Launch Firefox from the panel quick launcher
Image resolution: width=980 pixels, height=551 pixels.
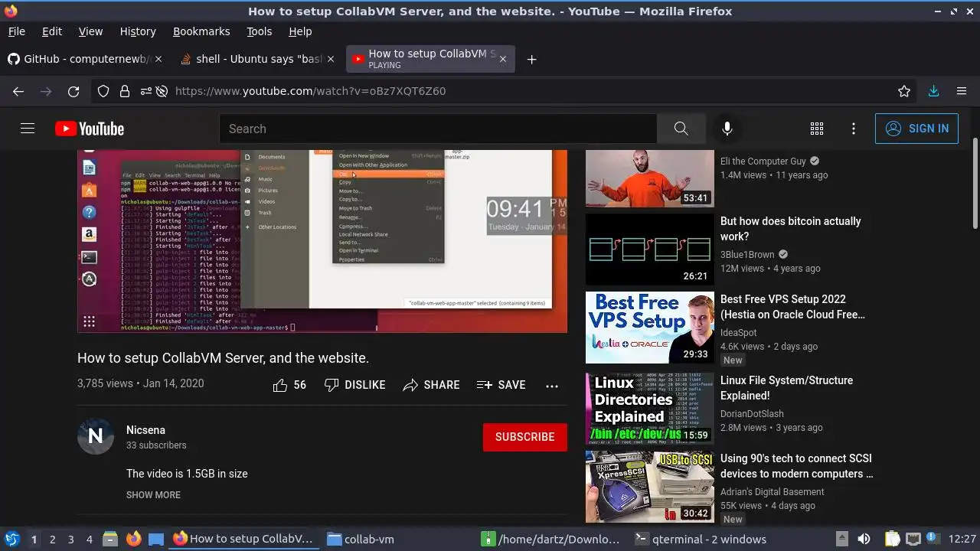click(x=133, y=539)
